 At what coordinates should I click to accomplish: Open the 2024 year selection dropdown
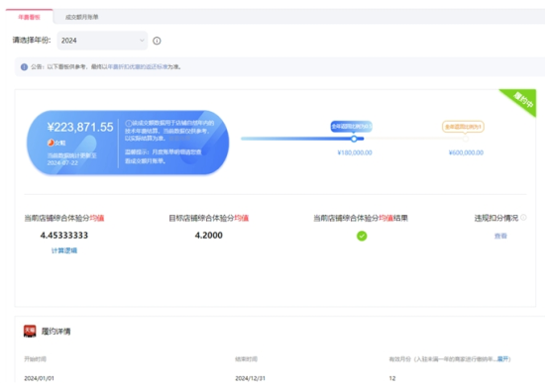point(102,41)
